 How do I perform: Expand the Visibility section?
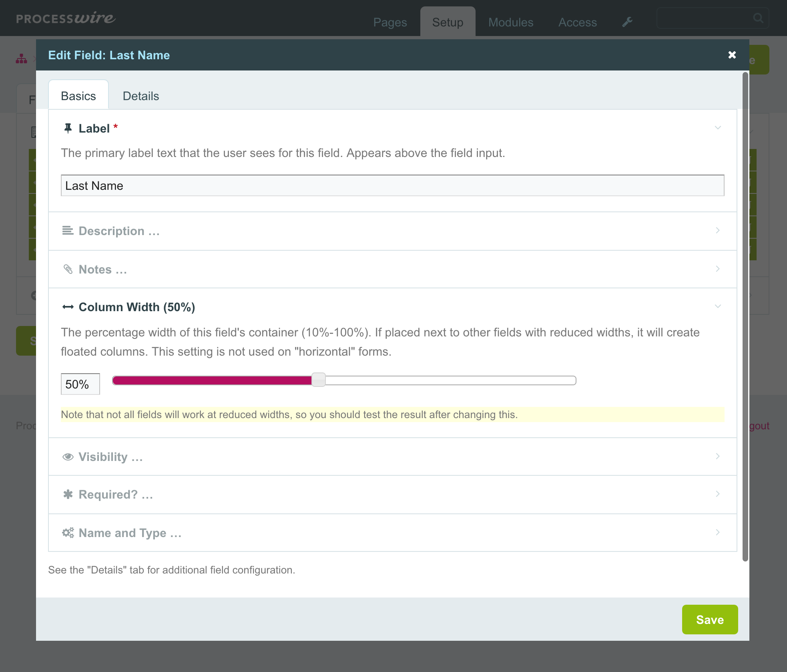click(x=393, y=457)
